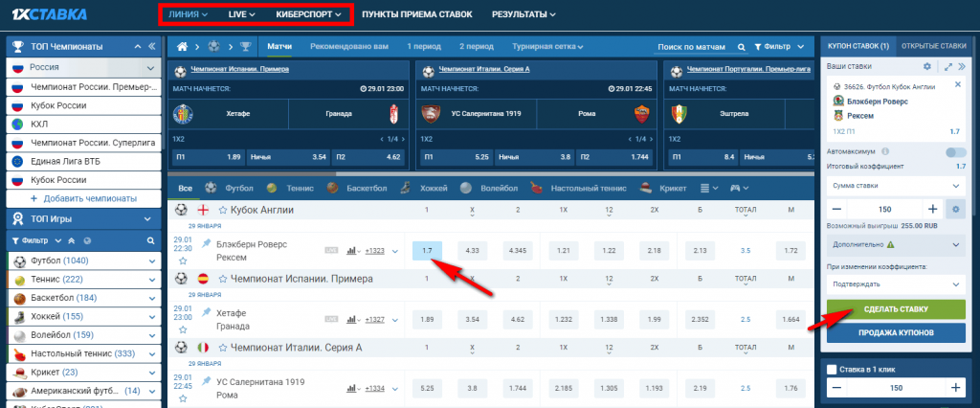This screenshot has width=980, height=408.
Task: Open the gamepad esports dropdown in sports bar
Action: (740, 188)
